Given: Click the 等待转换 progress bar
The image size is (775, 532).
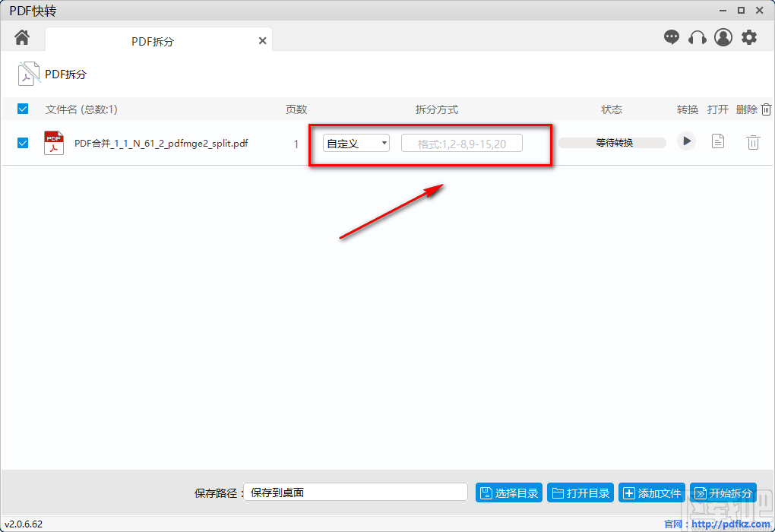Looking at the screenshot, I should [x=612, y=141].
